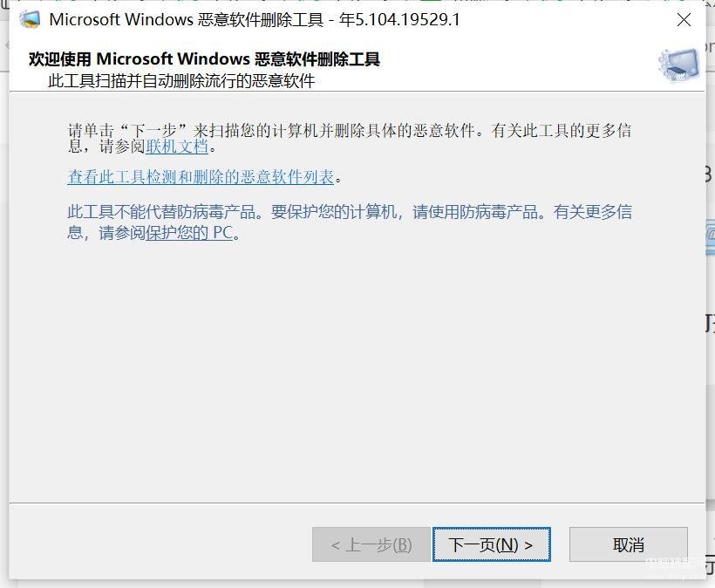Open 查看此工具检测和删除的恶意软件列表 link
The image size is (715, 588).
[x=201, y=177]
